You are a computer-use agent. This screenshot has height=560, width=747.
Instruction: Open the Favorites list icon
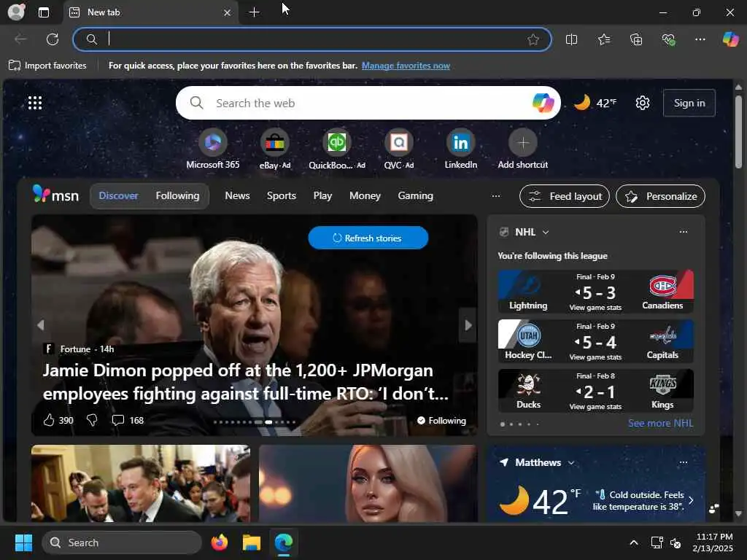(x=603, y=39)
